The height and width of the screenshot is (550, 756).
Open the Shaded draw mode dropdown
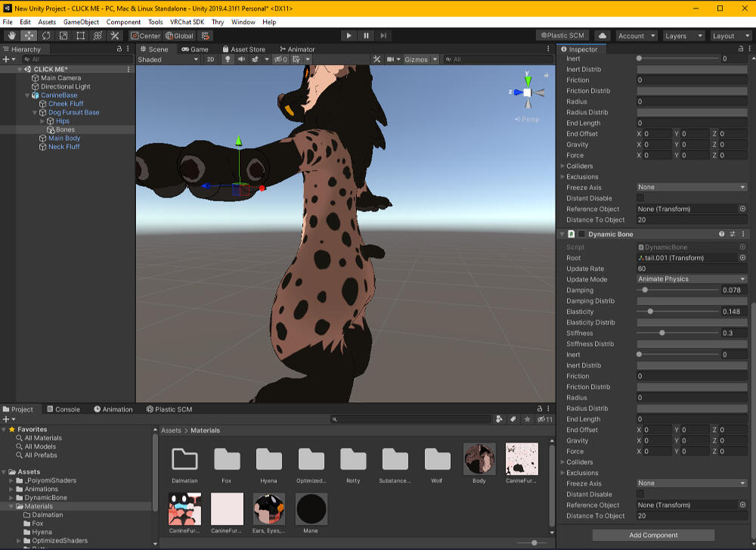pyautogui.click(x=168, y=60)
